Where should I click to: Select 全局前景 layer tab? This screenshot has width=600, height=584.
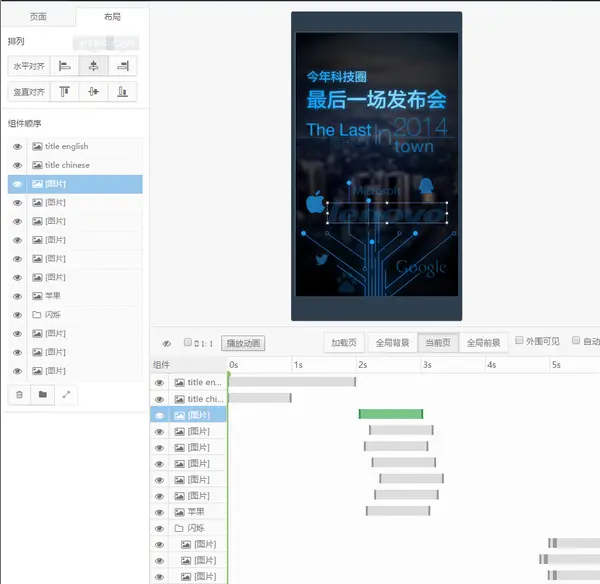pos(483,343)
